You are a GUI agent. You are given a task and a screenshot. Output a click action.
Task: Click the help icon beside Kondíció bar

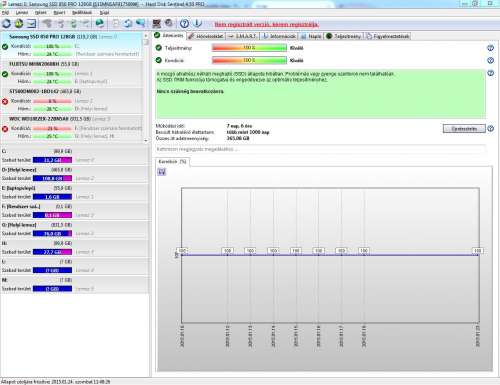[x=490, y=60]
